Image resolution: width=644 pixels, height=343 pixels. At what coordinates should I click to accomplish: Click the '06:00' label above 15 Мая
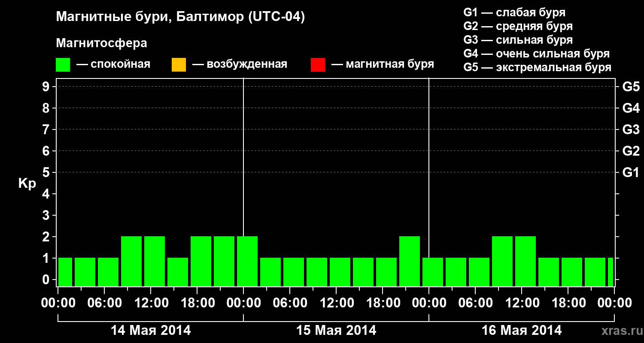pos(290,303)
